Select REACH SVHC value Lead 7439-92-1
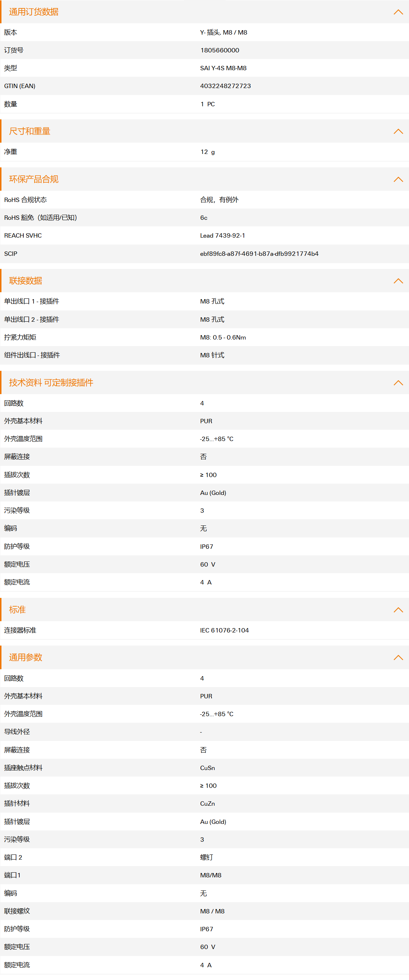The height and width of the screenshot is (980, 409). 223,236
